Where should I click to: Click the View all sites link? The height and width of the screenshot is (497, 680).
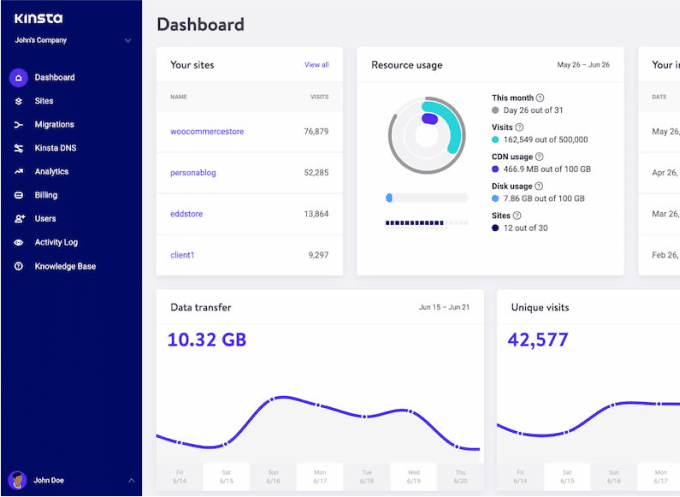(316, 65)
